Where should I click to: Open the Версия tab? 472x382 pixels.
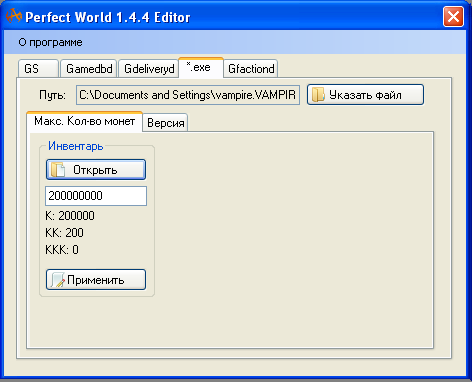(x=165, y=123)
